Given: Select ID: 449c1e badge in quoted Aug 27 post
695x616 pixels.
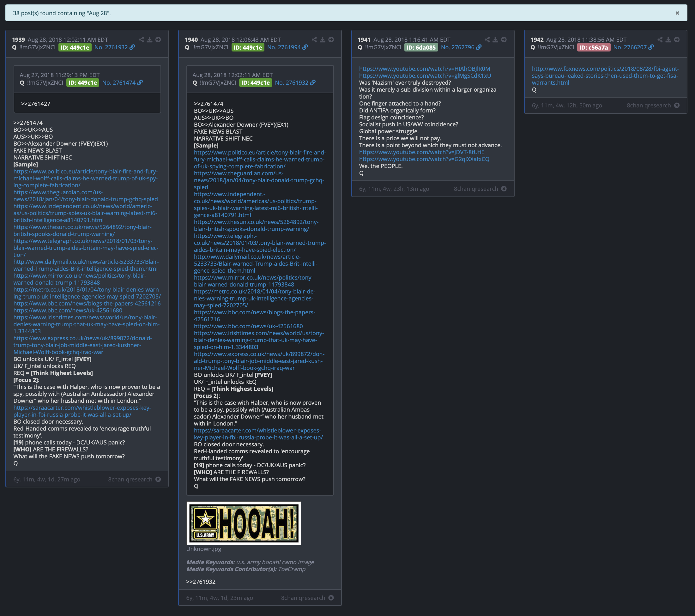Looking at the screenshot, I should tap(83, 83).
